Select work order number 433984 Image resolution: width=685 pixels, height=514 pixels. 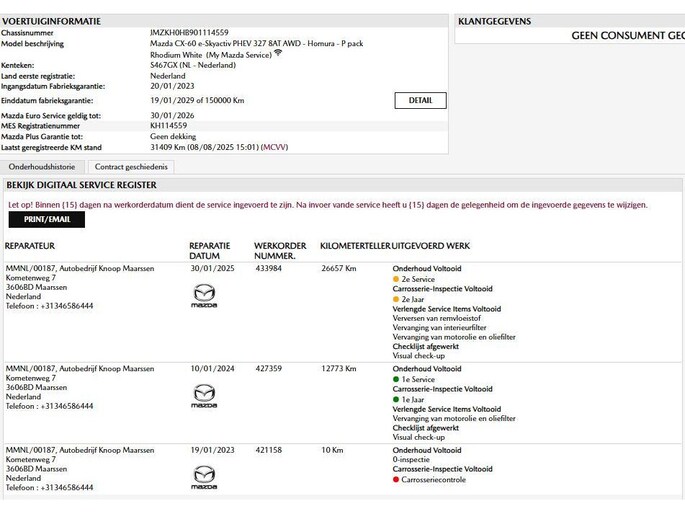[x=268, y=268]
